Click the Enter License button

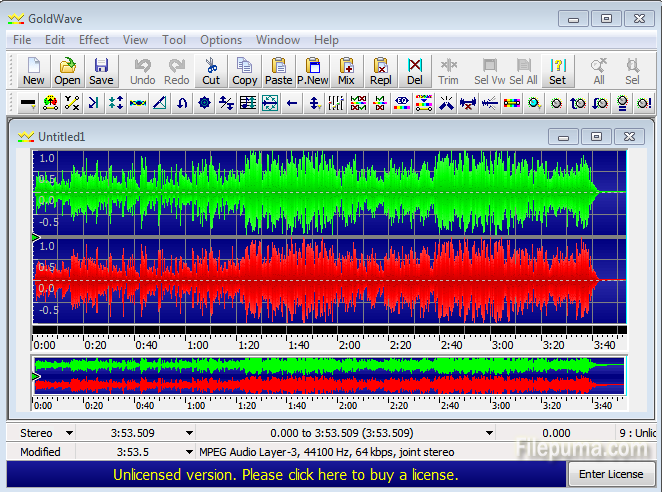612,474
